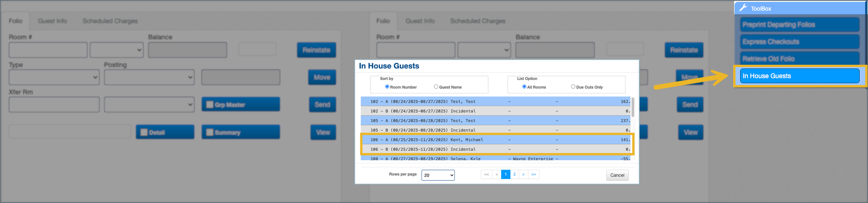
Task: Click In House Guests toolbox button
Action: point(799,76)
